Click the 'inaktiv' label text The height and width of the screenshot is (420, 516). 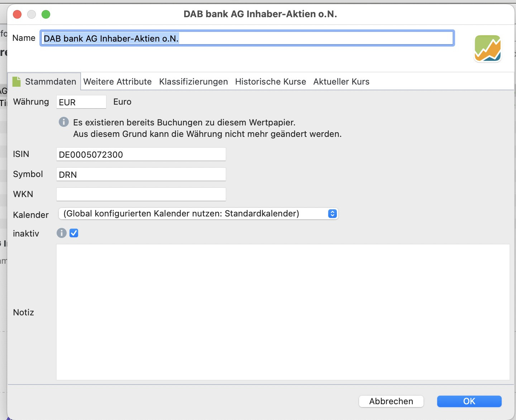(26, 234)
